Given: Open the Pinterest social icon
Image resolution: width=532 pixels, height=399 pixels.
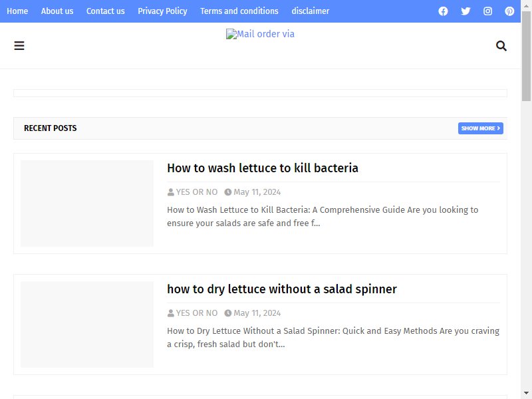Looking at the screenshot, I should [509, 11].
